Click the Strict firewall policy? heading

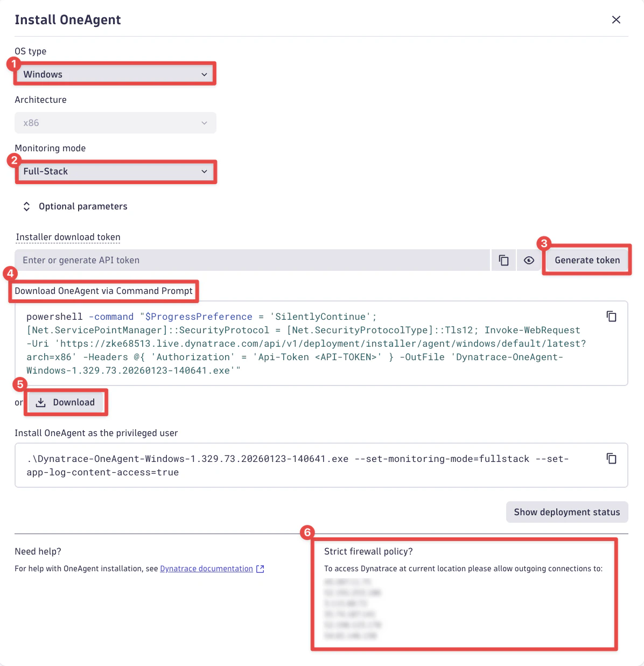coord(368,551)
